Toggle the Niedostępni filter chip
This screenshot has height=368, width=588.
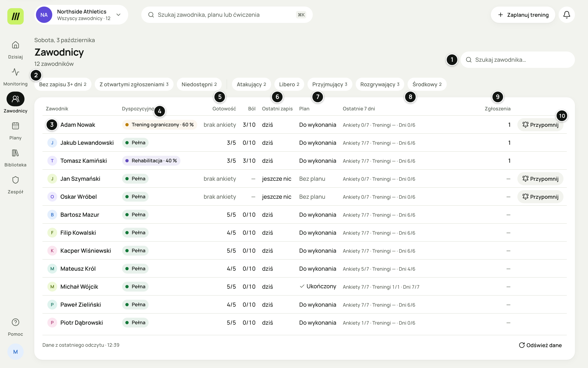pyautogui.click(x=199, y=84)
